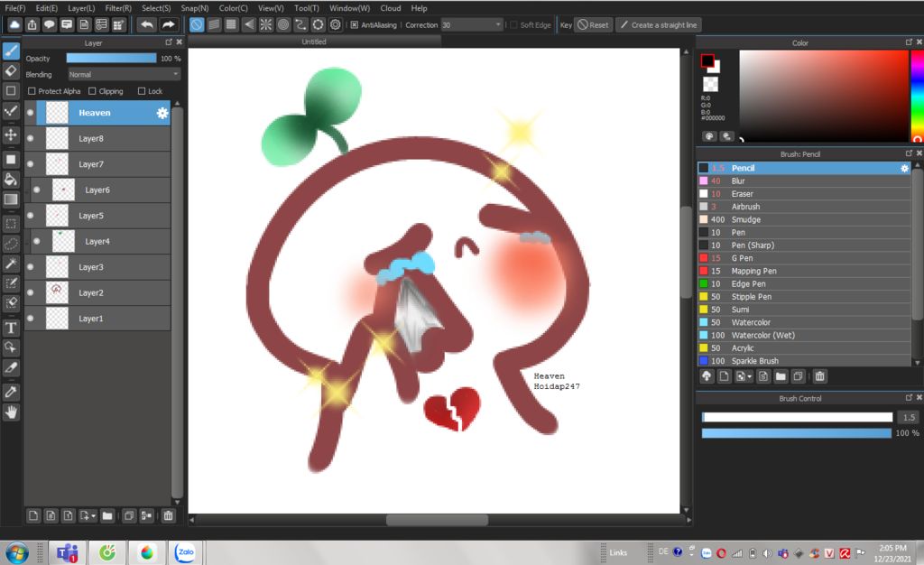
Task: Open settings gear on Heaven layer
Action: (162, 113)
